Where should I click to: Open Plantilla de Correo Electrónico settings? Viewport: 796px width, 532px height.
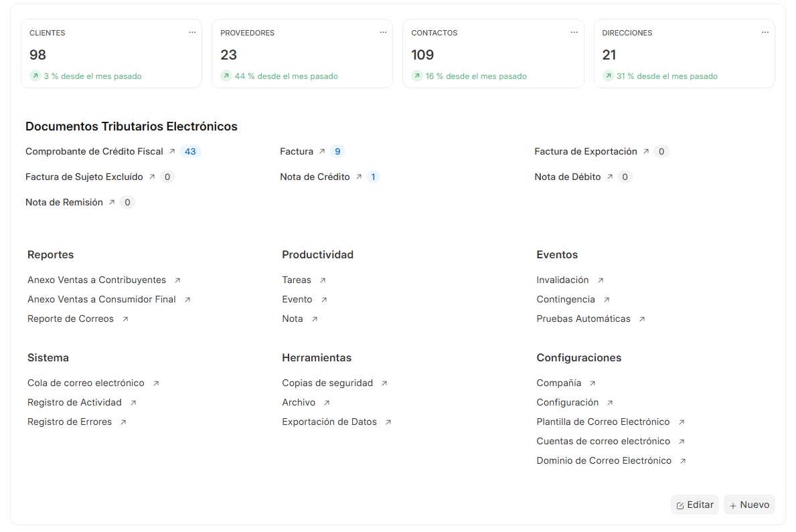pos(603,422)
